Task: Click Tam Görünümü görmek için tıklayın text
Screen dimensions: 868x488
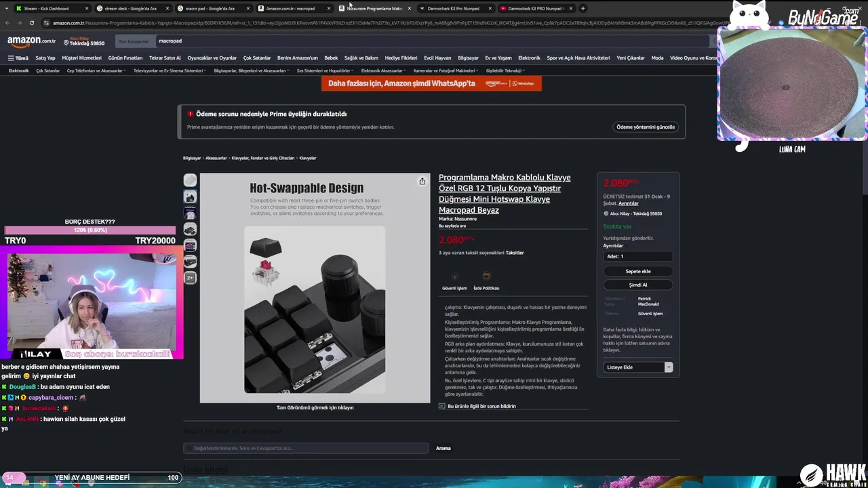Action: [x=315, y=407]
